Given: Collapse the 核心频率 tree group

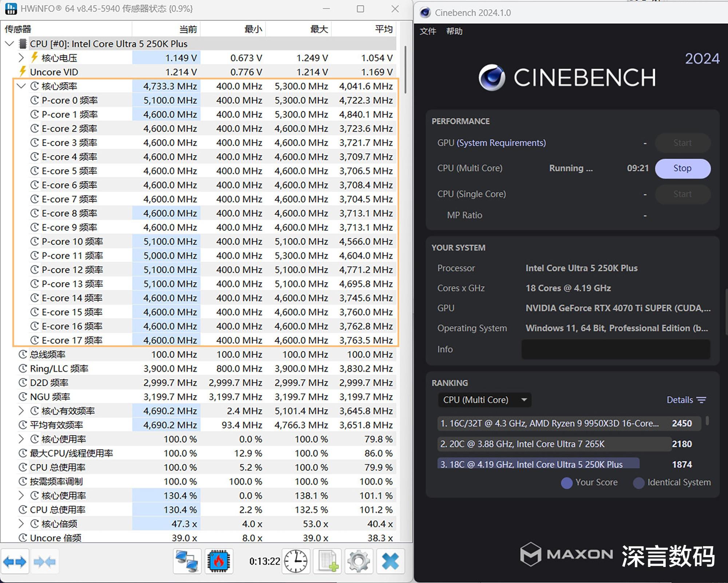Looking at the screenshot, I should (x=21, y=86).
